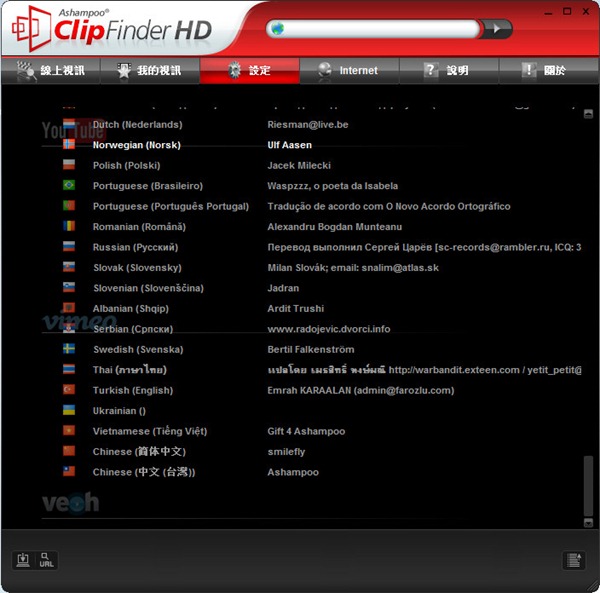Click the vertical scrollbar thumb

pyautogui.click(x=588, y=485)
